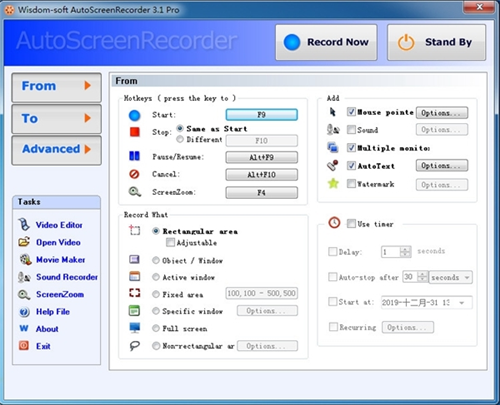500x405 pixels.
Task: Click the red Exit icon
Action: click(24, 346)
